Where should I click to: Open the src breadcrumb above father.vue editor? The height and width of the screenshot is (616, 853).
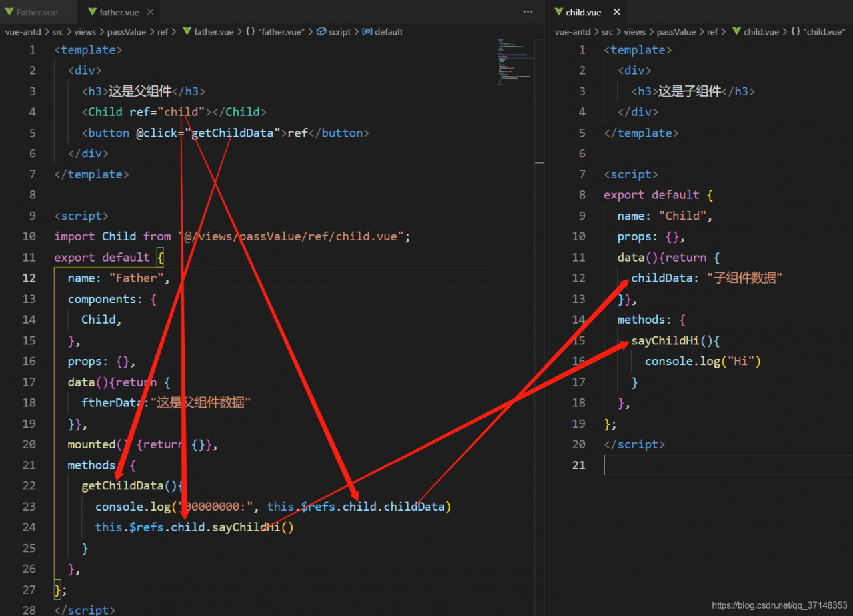click(57, 31)
